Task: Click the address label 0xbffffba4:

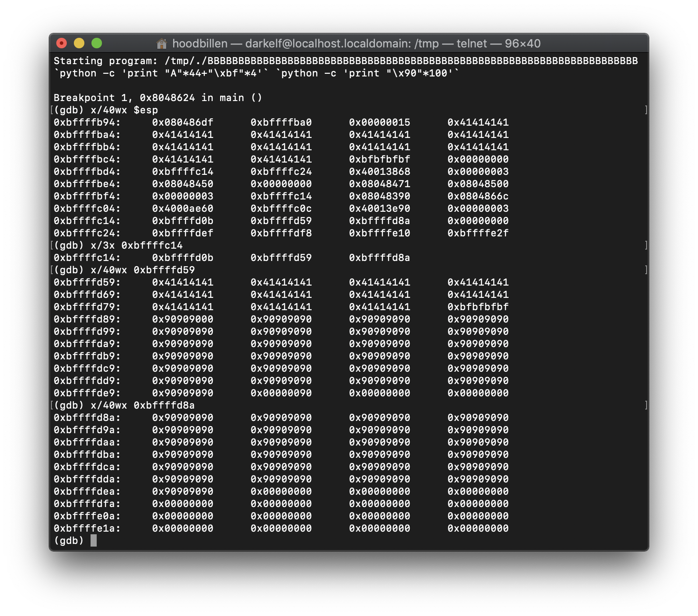Action: pos(87,134)
